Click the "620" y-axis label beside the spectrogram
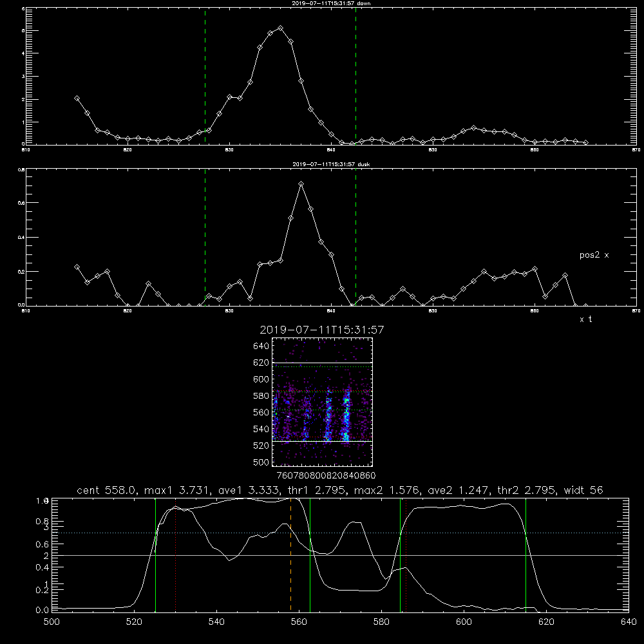644x644 pixels. coord(261,363)
